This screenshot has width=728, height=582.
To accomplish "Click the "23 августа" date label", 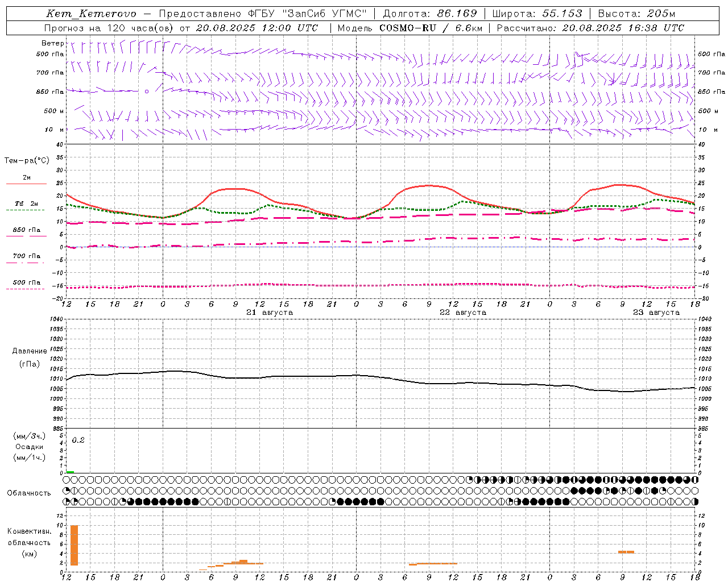I will tap(656, 313).
